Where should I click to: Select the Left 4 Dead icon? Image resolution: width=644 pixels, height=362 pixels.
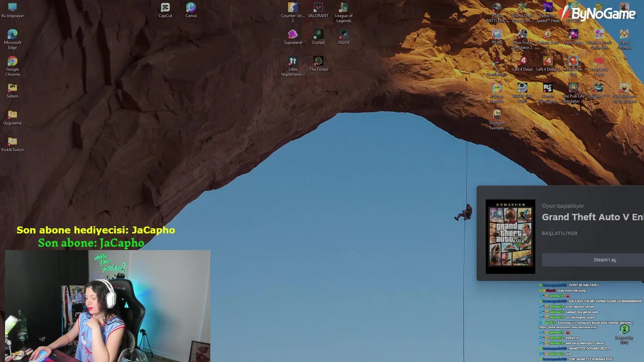[522, 63]
